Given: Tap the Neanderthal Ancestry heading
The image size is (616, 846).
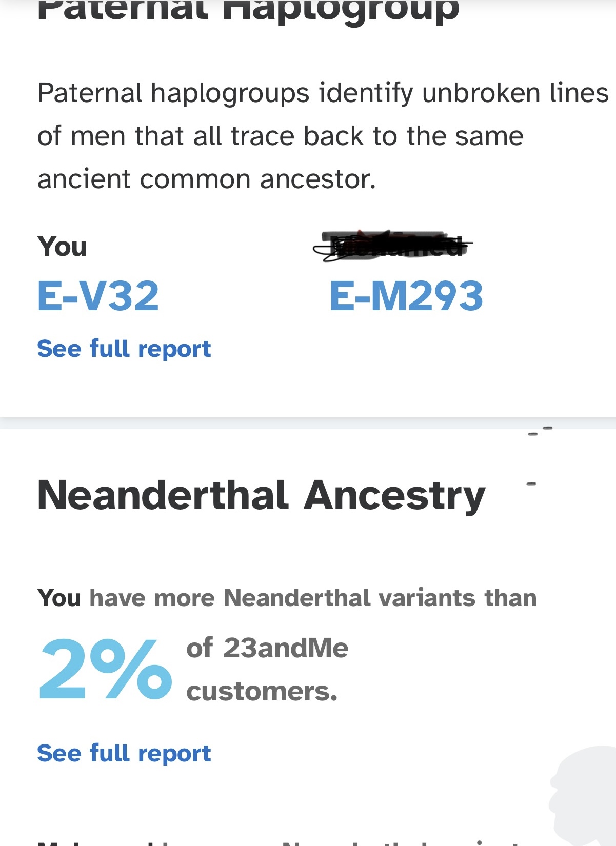Looking at the screenshot, I should [261, 495].
